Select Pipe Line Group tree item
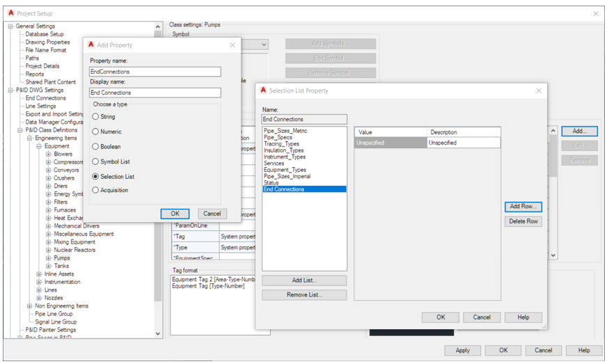 (x=54, y=314)
